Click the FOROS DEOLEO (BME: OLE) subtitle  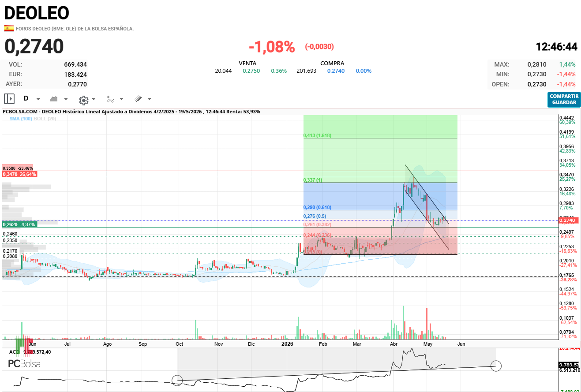pyautogui.click(x=75, y=29)
